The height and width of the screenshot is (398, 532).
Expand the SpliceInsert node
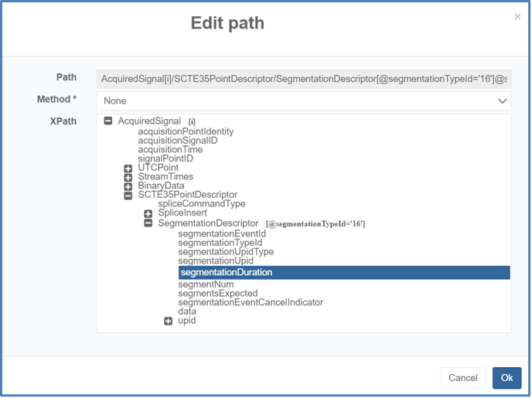148,213
